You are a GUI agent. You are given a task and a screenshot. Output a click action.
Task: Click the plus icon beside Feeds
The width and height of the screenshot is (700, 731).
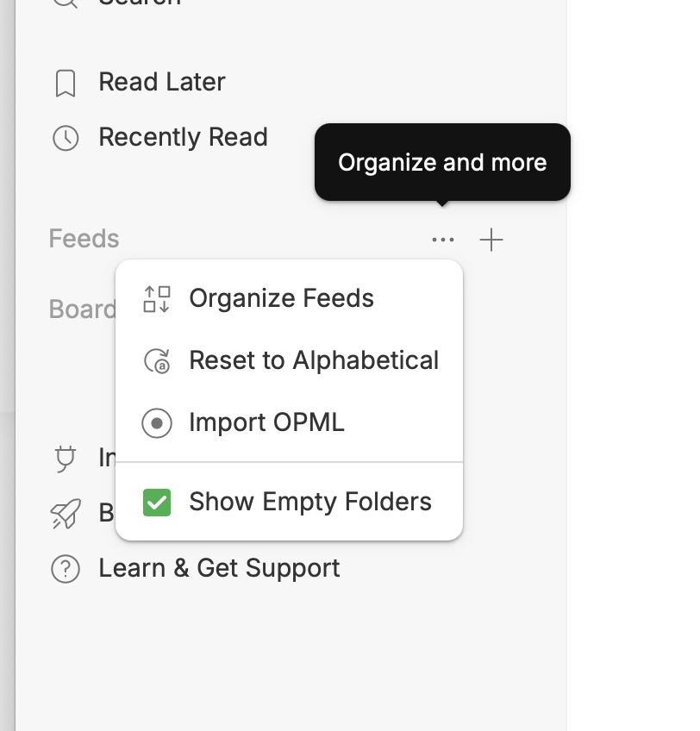491,241
